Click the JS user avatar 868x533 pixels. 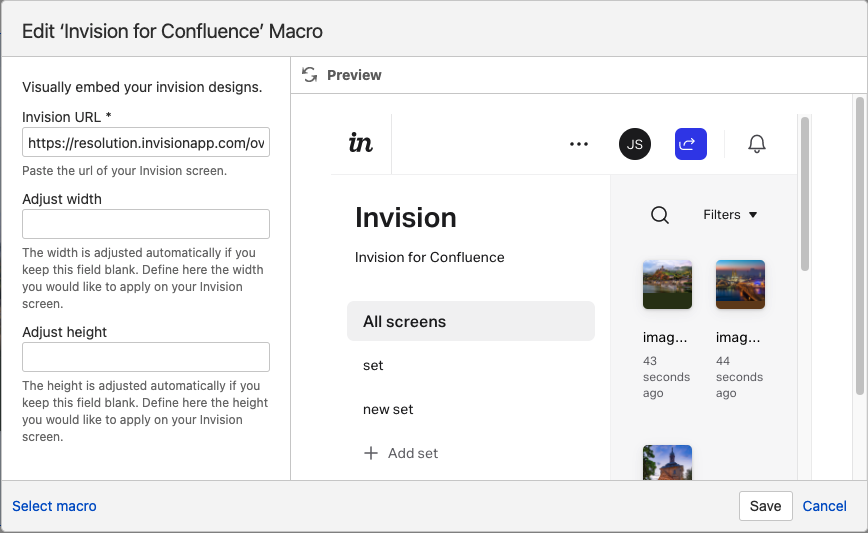[x=635, y=144]
